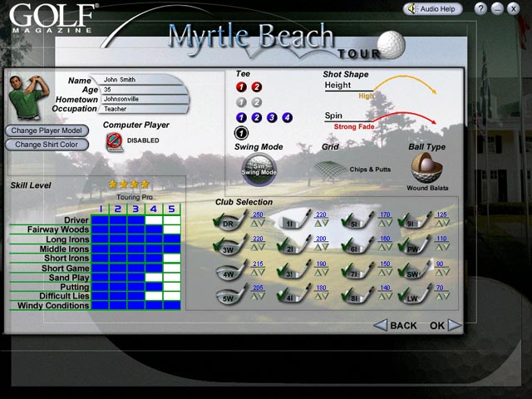Decrease Driver distance with down arrow
This screenshot has width=532, height=399.
coord(262,223)
